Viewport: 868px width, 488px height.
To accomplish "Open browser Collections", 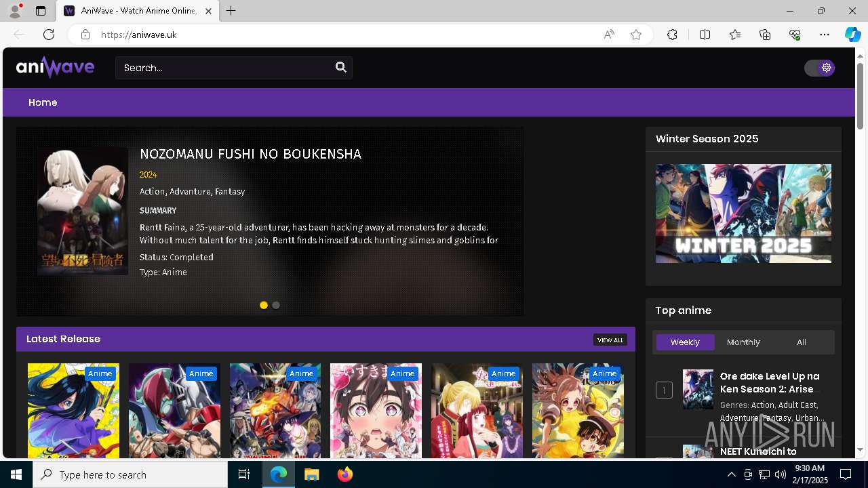I will [x=765, y=35].
